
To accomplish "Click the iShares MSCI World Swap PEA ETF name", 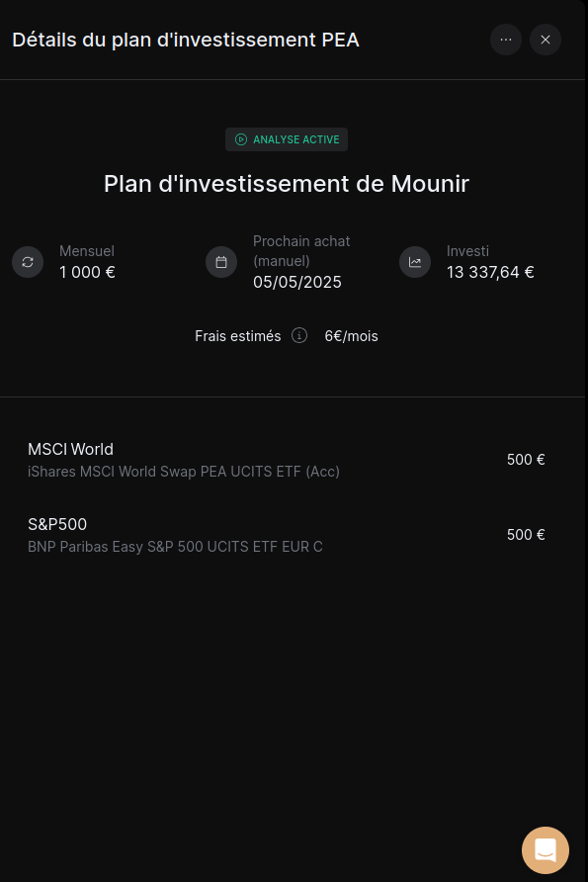I will click(184, 472).
